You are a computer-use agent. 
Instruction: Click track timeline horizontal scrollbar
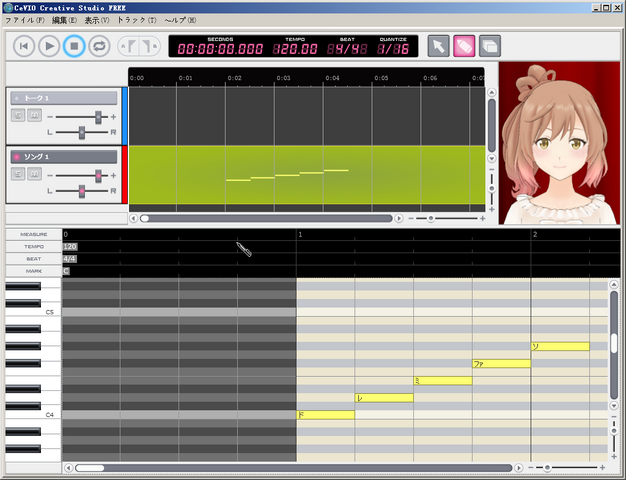266,218
